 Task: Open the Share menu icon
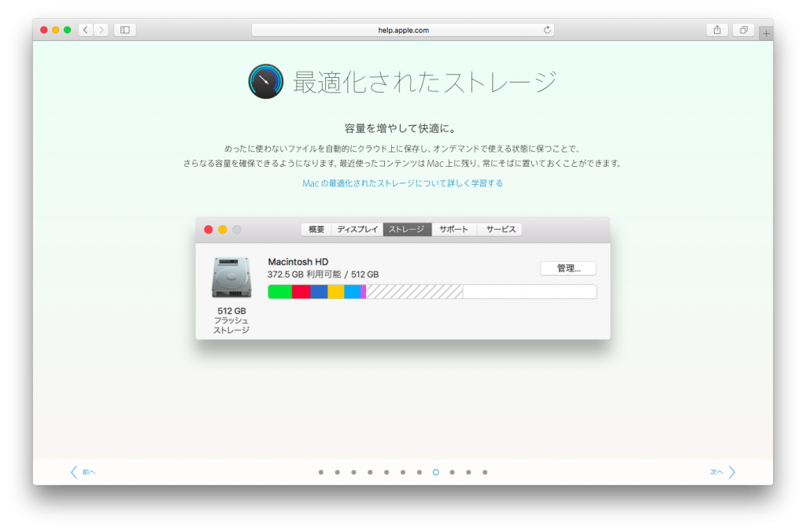pyautogui.click(x=716, y=30)
